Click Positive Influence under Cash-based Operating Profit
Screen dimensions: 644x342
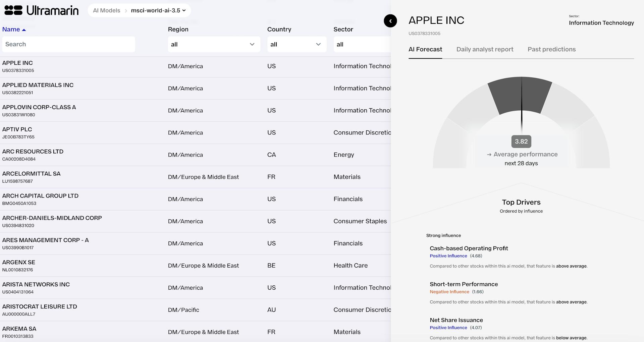click(x=448, y=256)
